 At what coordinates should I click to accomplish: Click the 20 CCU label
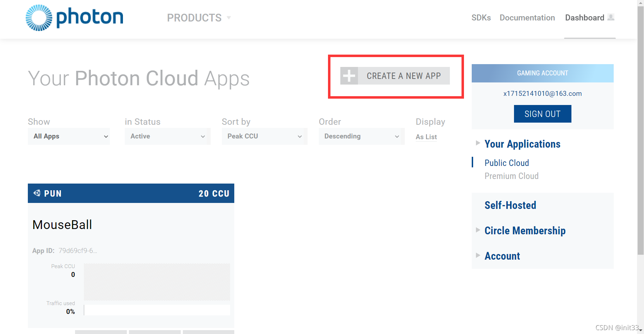tap(214, 193)
